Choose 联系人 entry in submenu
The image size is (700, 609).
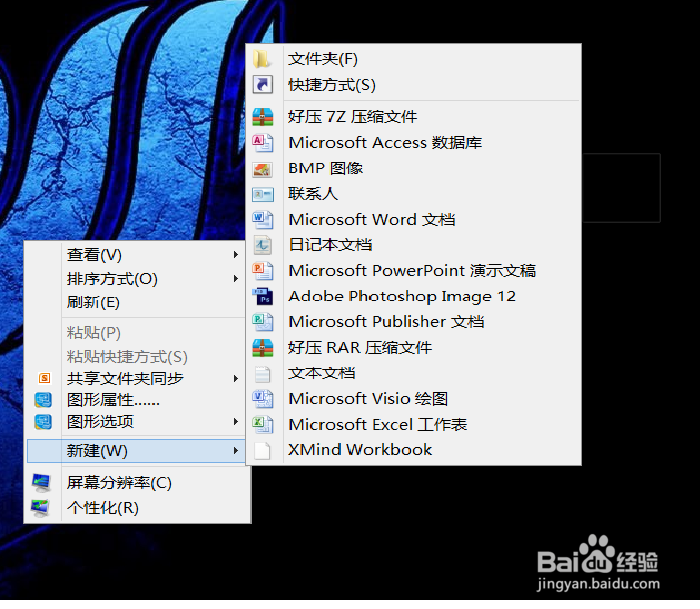(414, 194)
